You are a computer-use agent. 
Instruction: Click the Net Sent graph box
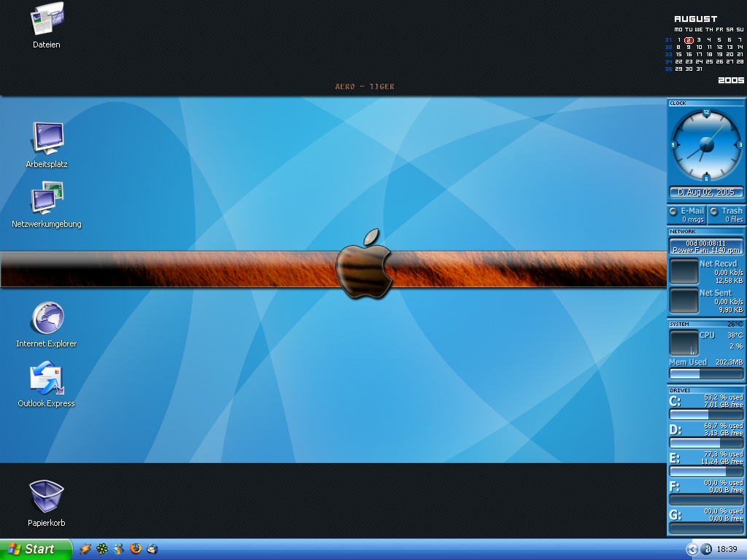pos(684,301)
